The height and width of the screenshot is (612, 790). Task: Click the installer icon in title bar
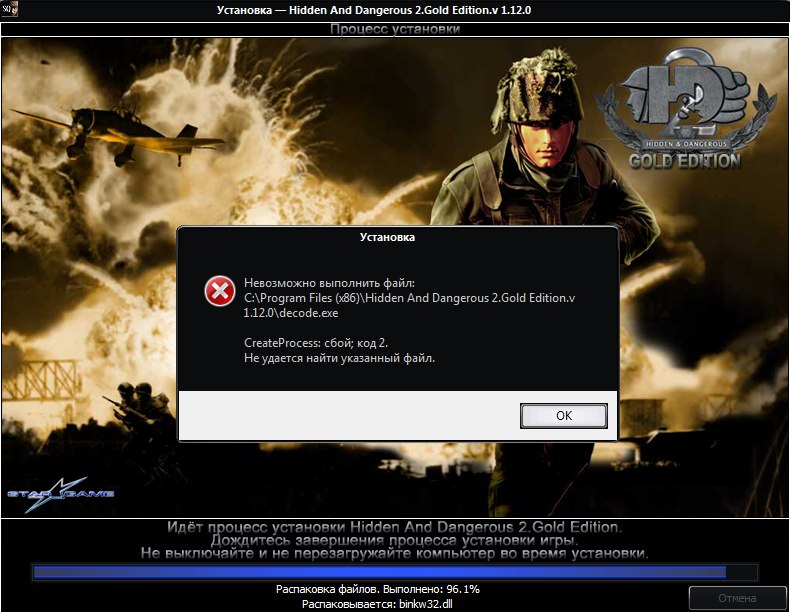pos(9,10)
